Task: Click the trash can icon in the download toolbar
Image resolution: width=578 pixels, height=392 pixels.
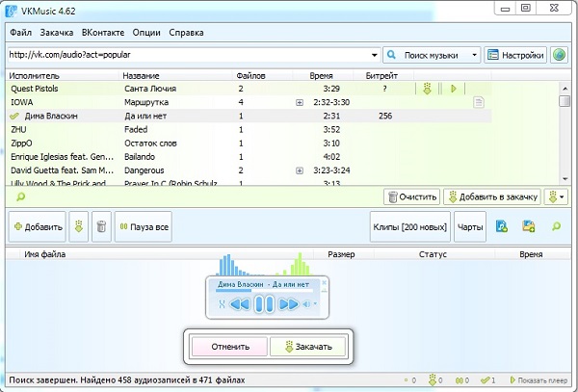Action: [x=101, y=226]
